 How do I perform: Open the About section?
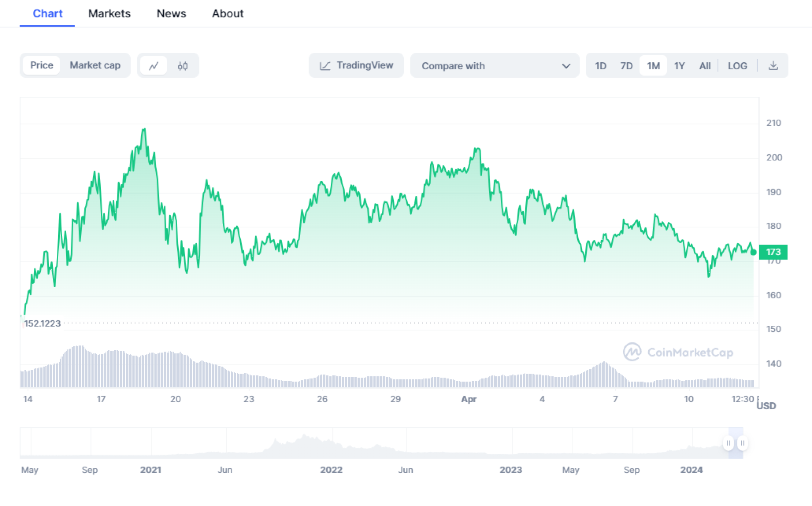pyautogui.click(x=228, y=13)
